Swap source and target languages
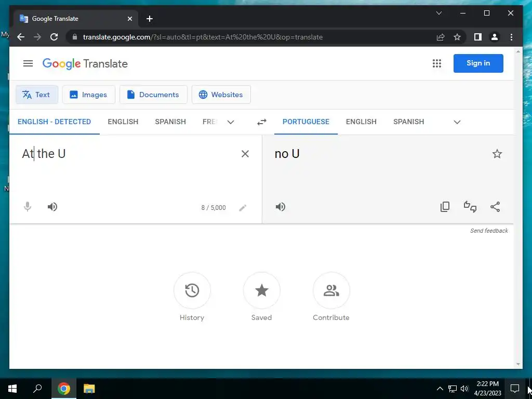The image size is (532, 399). pyautogui.click(x=262, y=122)
